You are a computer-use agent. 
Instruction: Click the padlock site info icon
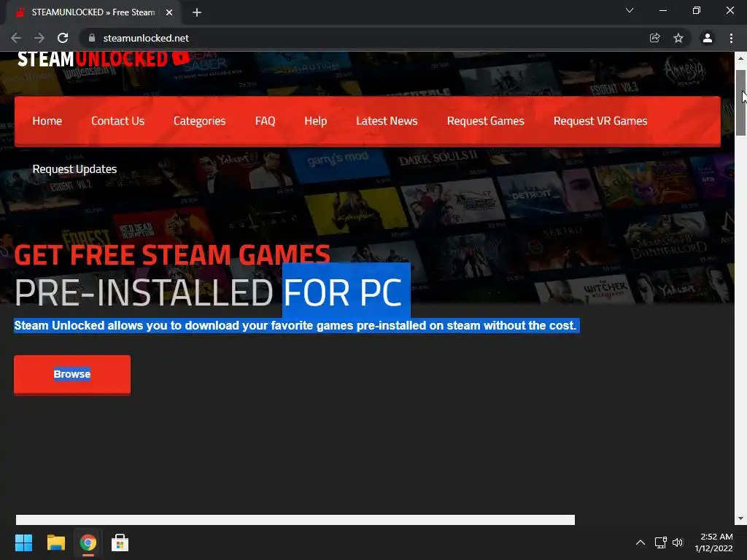[92, 38]
